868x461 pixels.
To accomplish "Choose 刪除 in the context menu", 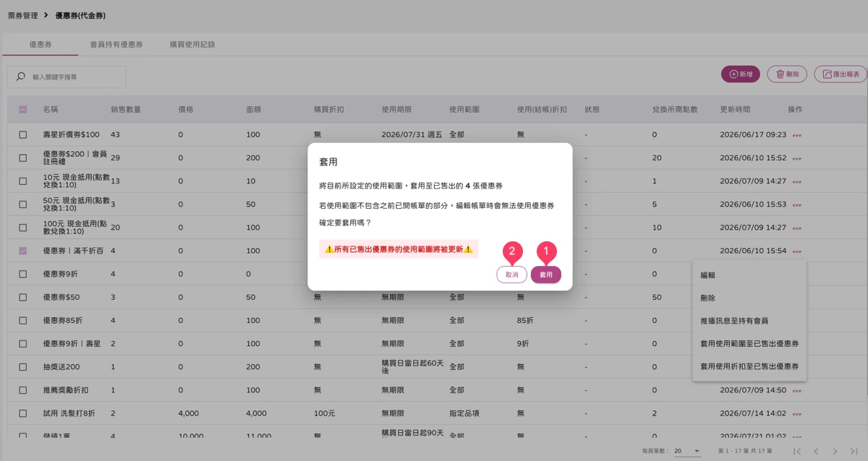I will (x=749, y=298).
